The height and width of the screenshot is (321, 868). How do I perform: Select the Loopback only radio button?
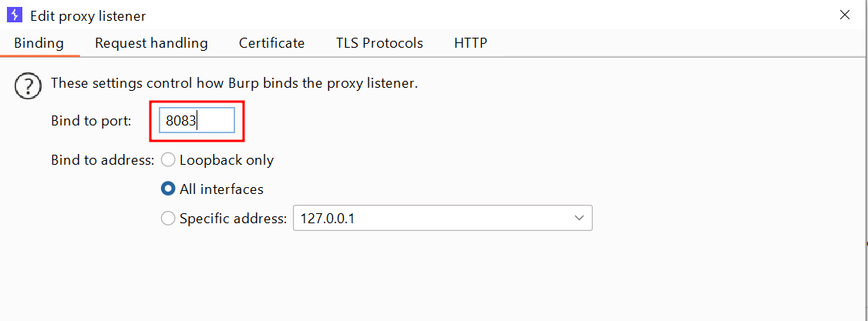click(168, 160)
